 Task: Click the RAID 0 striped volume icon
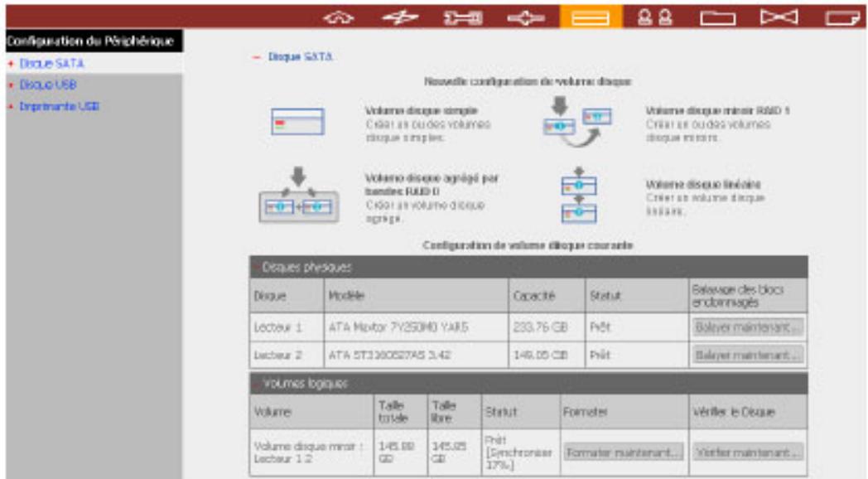299,196
